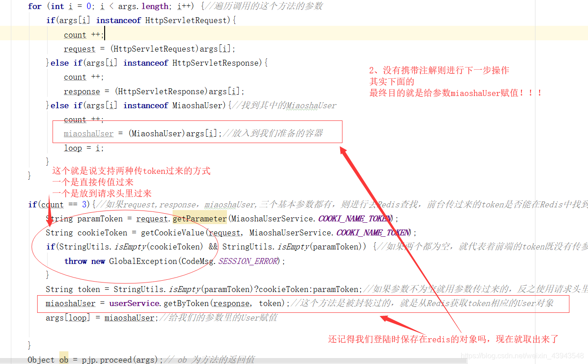Click "response" in the line assigning (HttpServletResponse)args[i]
Screen dimensions: 588x364
point(82,91)
